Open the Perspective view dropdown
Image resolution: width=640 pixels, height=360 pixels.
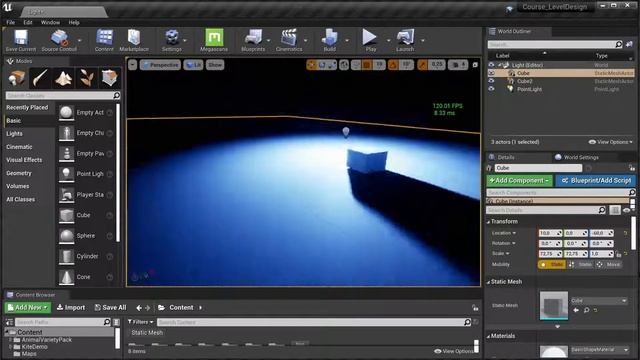click(x=160, y=65)
